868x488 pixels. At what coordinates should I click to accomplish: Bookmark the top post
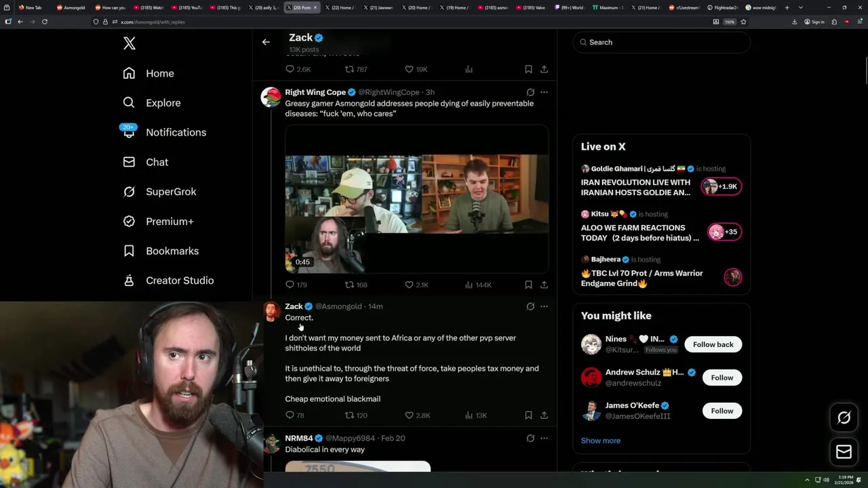click(x=528, y=69)
